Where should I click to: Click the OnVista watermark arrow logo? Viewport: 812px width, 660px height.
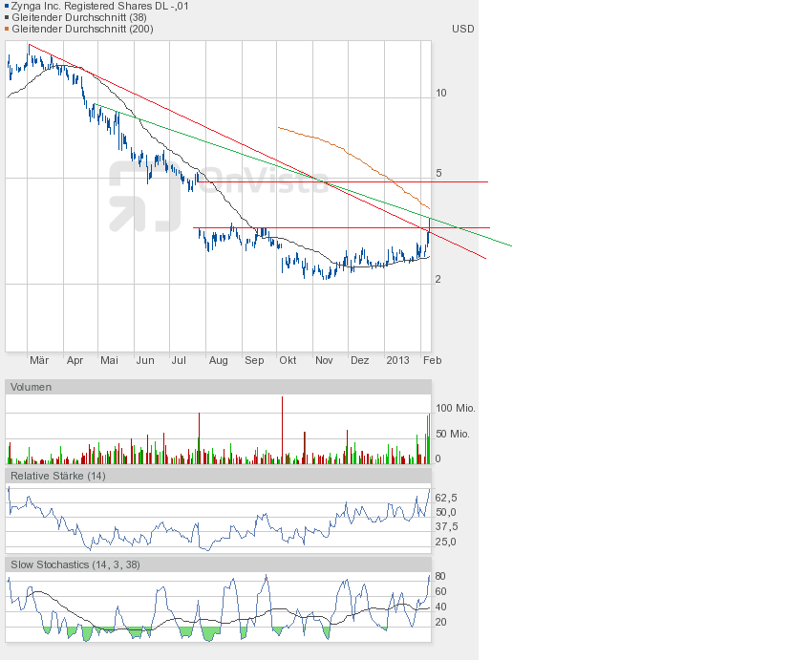tap(144, 196)
